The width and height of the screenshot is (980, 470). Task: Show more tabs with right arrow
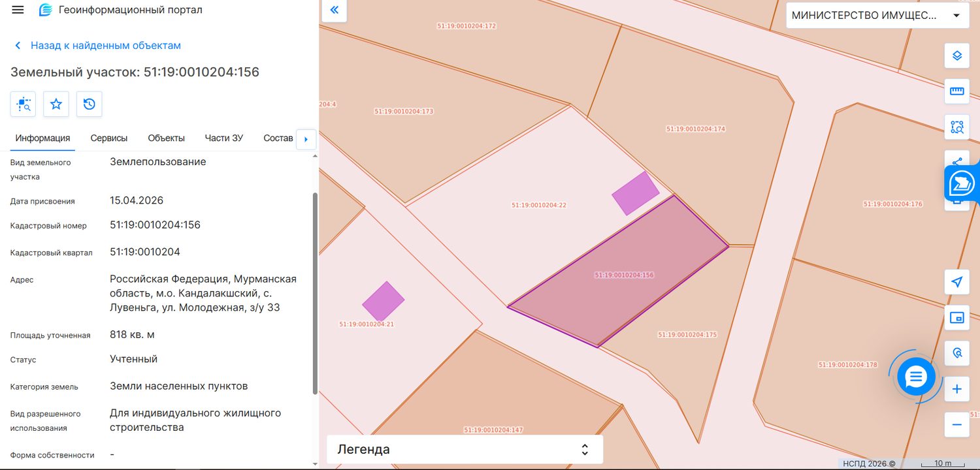(306, 139)
